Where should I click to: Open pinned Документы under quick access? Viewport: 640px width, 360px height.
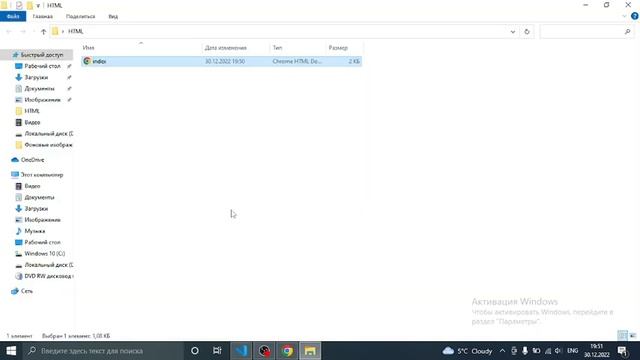pos(39,89)
